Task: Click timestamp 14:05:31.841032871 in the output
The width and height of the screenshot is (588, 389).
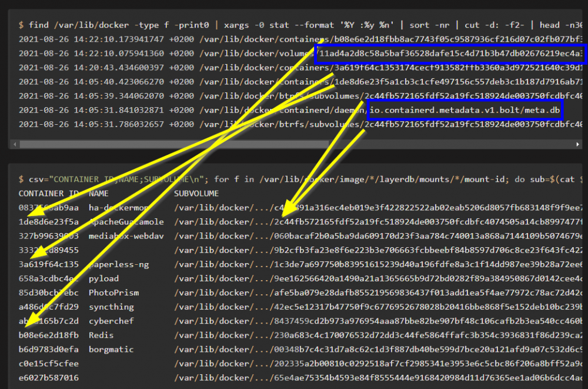Action: (119, 110)
